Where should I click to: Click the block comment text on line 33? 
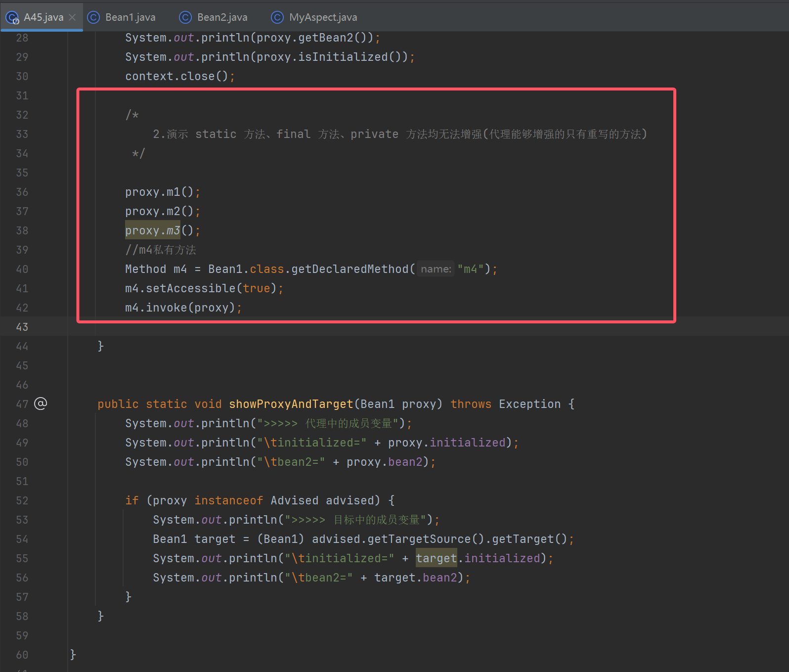pos(400,134)
